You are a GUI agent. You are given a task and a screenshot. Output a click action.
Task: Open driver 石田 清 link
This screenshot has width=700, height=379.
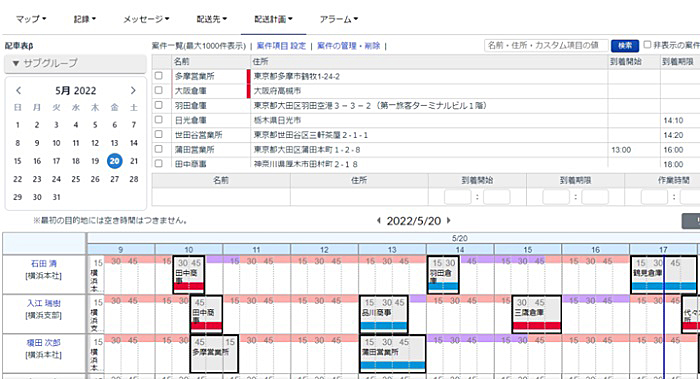[x=44, y=263]
